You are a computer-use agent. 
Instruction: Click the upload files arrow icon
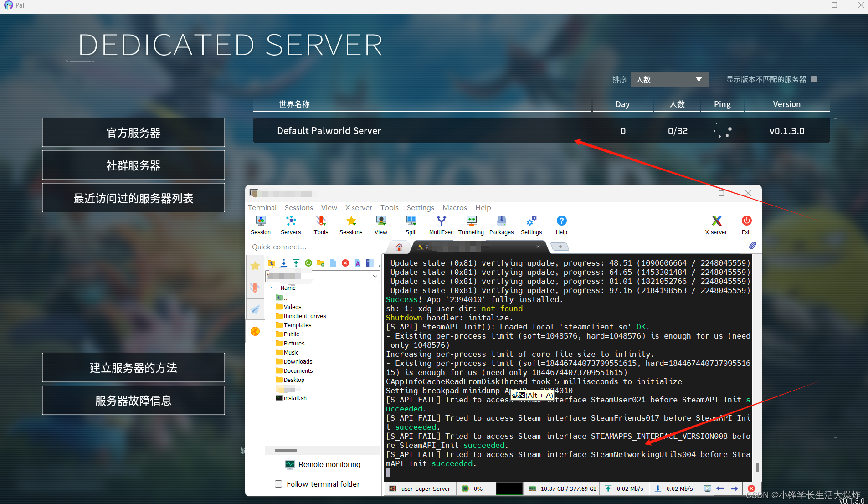296,263
